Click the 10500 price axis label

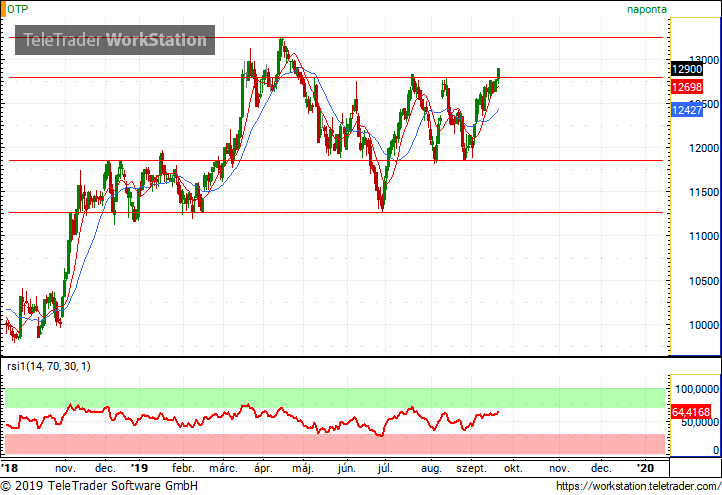point(704,280)
